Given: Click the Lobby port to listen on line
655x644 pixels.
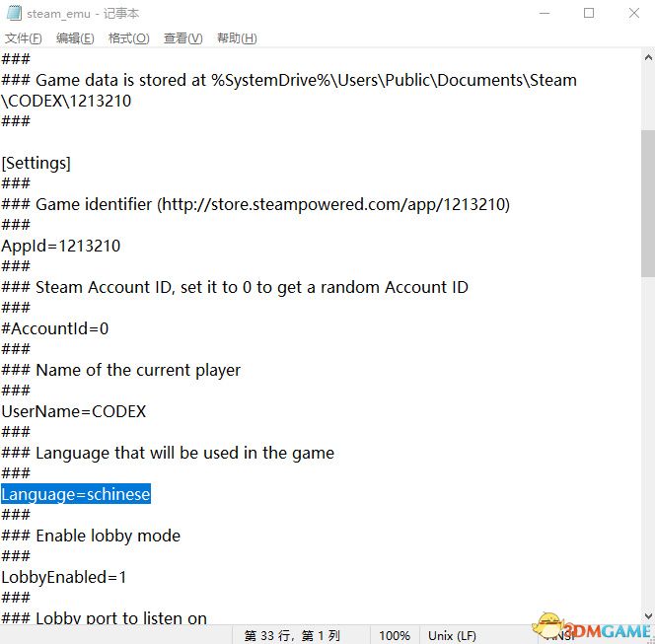Looking at the screenshot, I should click(x=104, y=617).
